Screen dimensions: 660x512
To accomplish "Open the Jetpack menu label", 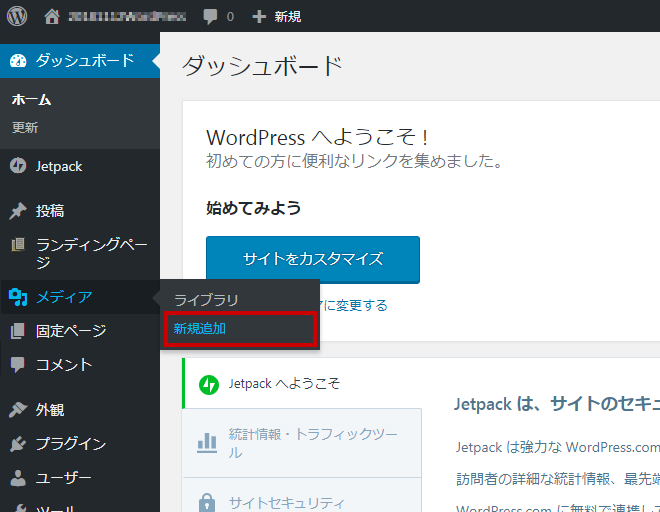I will click(59, 166).
